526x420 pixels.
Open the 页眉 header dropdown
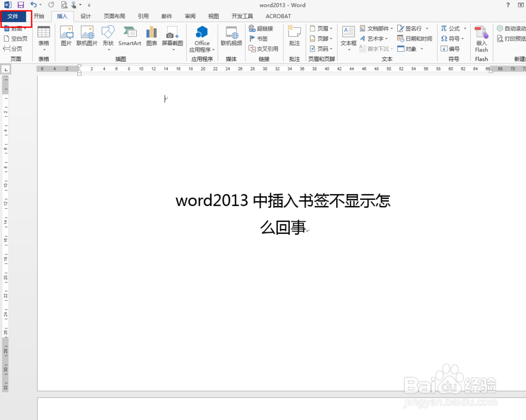[321, 28]
